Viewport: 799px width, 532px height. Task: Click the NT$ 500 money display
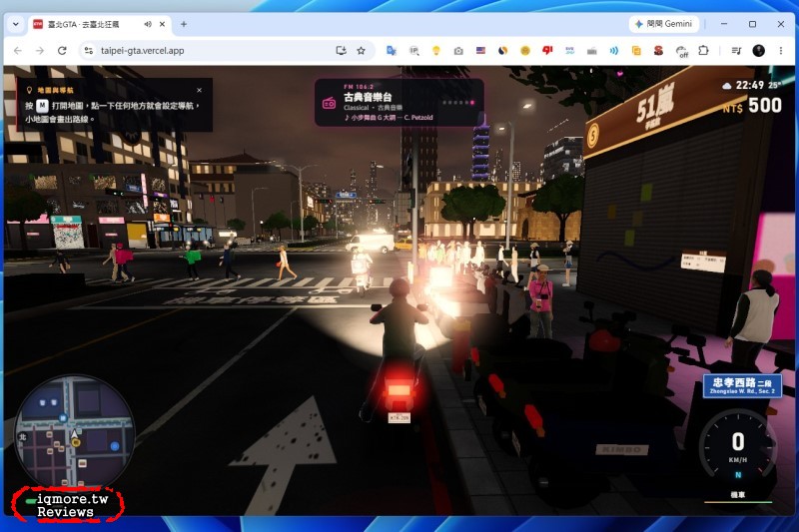click(752, 106)
